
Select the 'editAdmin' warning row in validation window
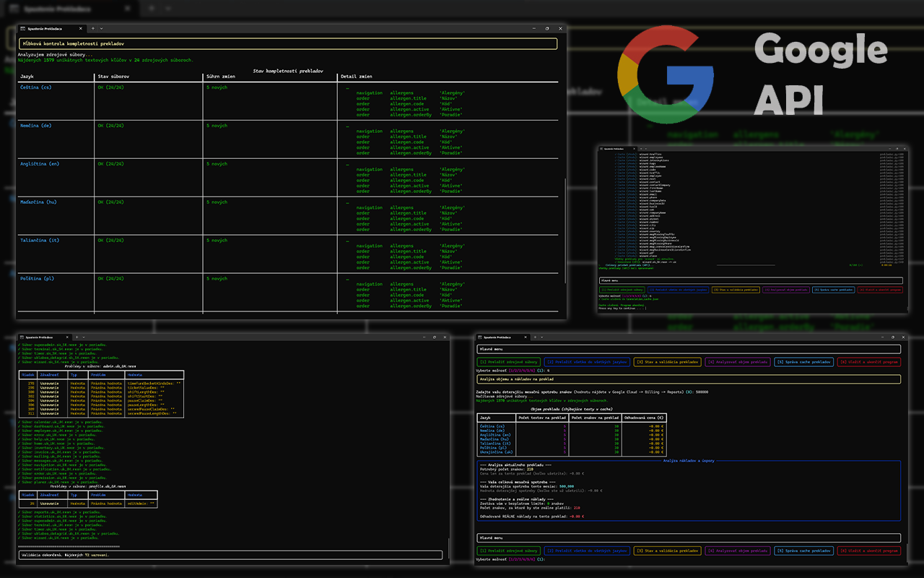click(x=88, y=503)
